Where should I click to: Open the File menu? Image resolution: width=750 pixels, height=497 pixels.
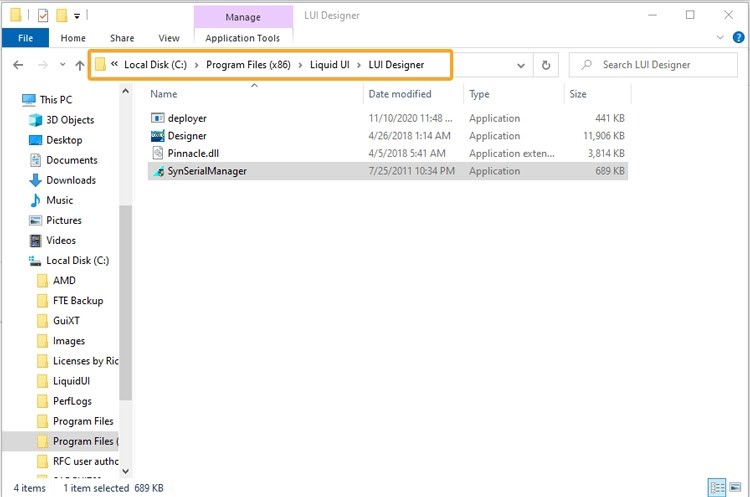pyautogui.click(x=25, y=38)
